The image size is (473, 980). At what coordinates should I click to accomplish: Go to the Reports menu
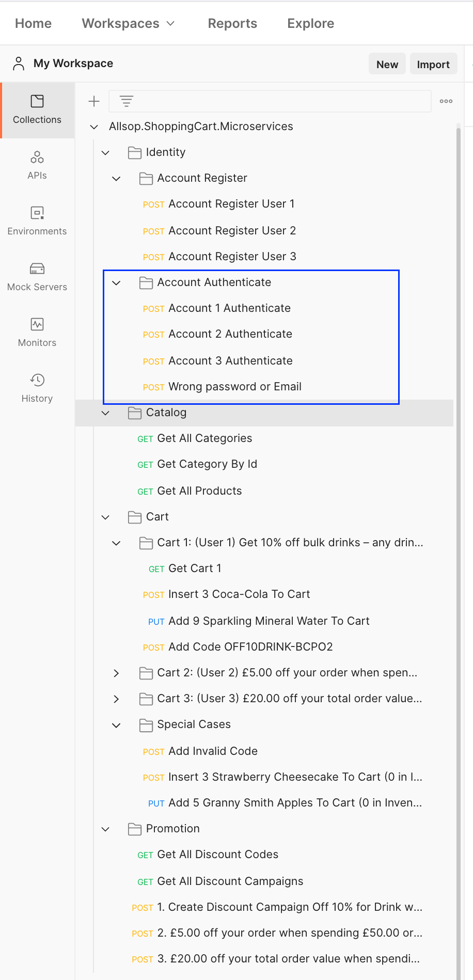[232, 23]
